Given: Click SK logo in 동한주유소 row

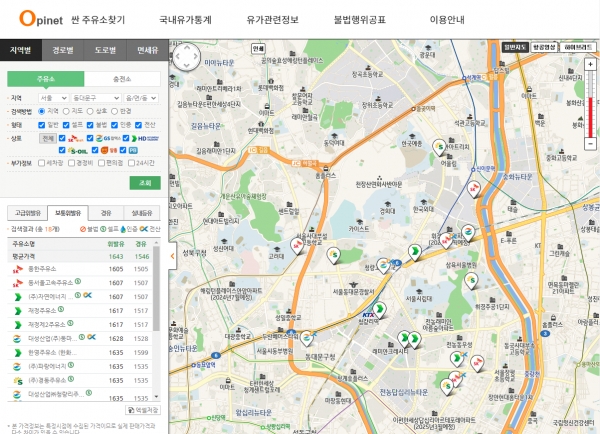Looking at the screenshot, I should point(18,269).
